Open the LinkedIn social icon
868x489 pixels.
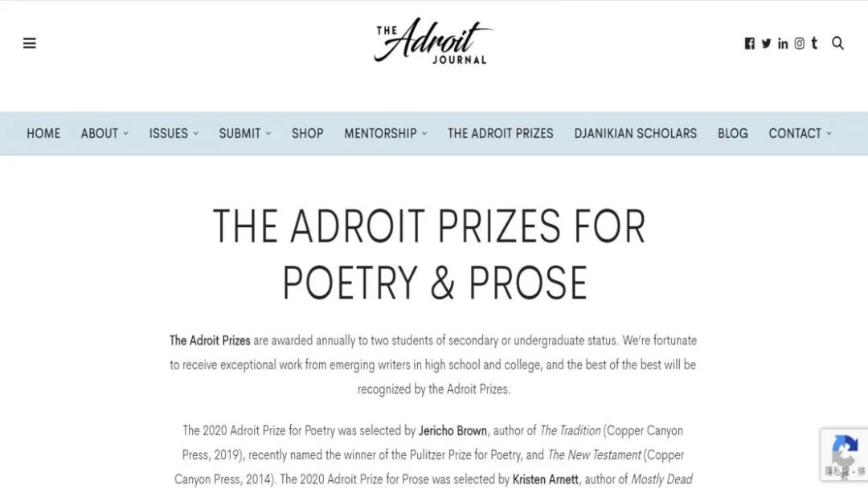pyautogui.click(x=783, y=43)
